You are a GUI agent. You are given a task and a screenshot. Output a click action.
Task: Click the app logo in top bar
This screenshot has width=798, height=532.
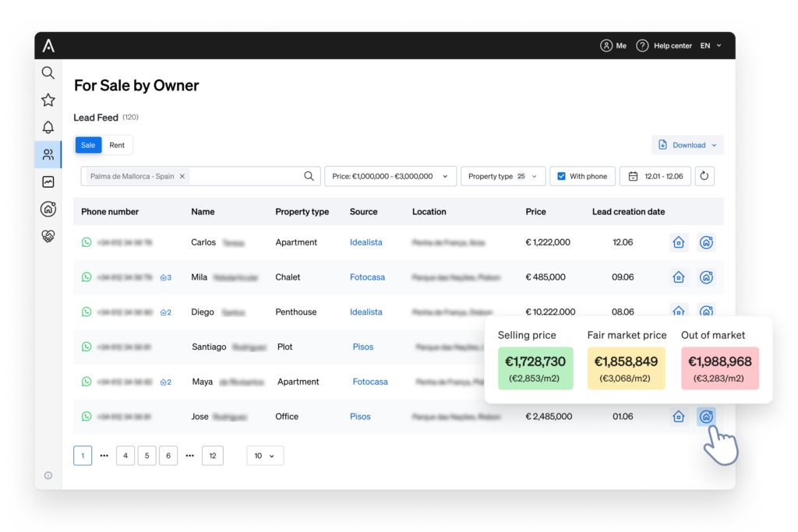pyautogui.click(x=48, y=46)
